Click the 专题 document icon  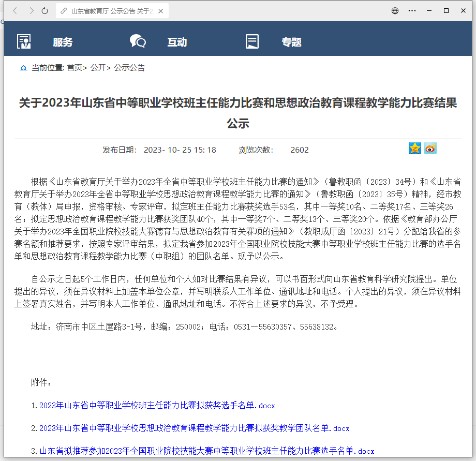(x=252, y=41)
